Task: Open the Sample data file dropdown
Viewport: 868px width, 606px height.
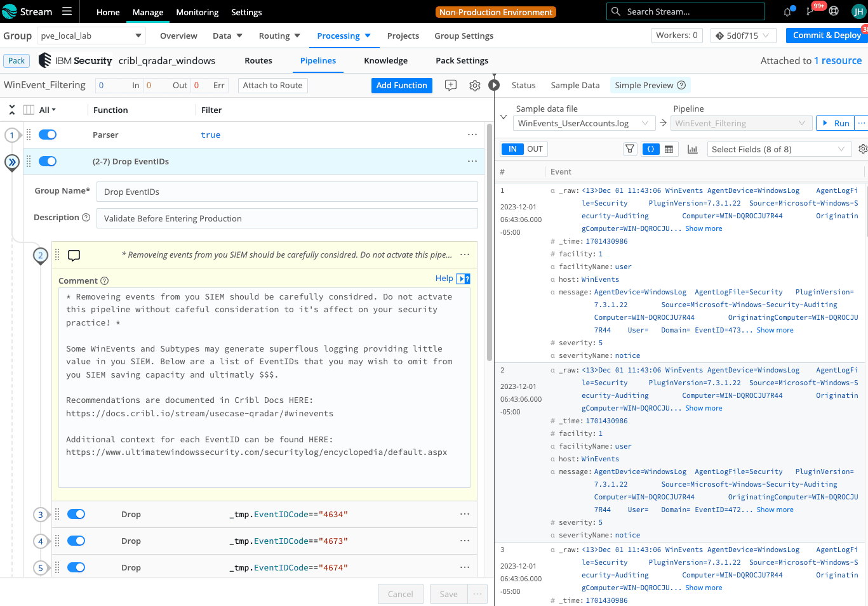Action: tap(583, 123)
